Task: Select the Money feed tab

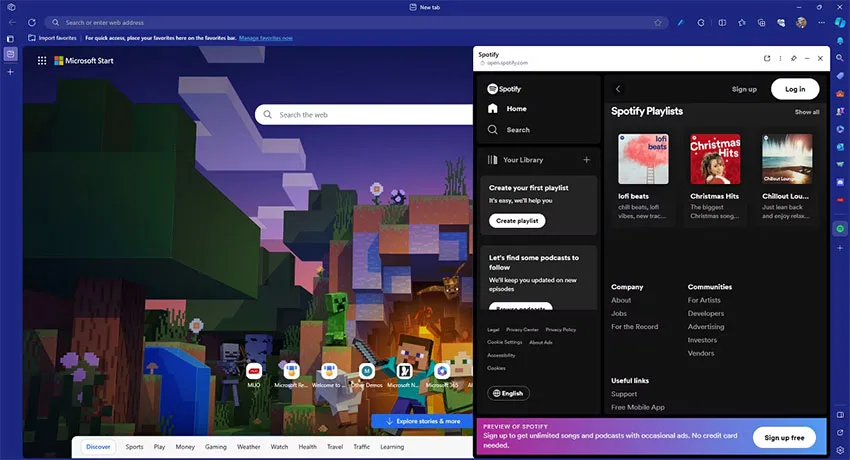Action: (185, 447)
